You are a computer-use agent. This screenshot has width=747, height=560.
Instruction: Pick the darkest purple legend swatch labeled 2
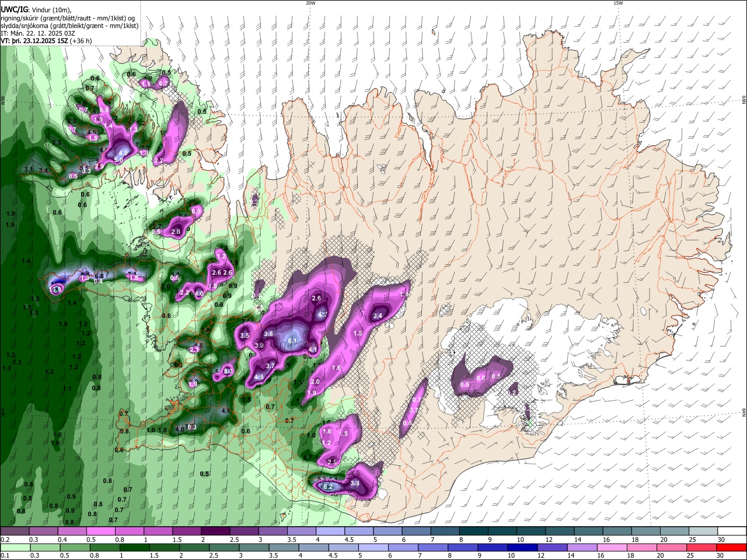pyautogui.click(x=215, y=531)
